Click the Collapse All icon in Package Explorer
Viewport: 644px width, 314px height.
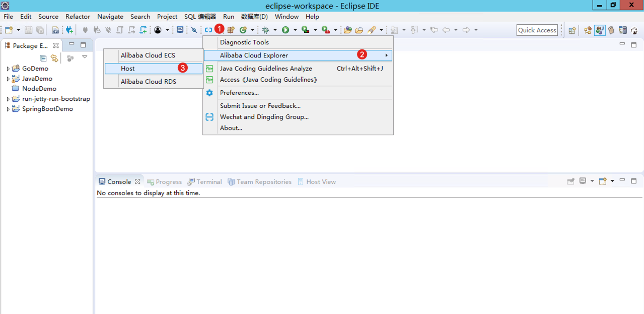pyautogui.click(x=43, y=58)
